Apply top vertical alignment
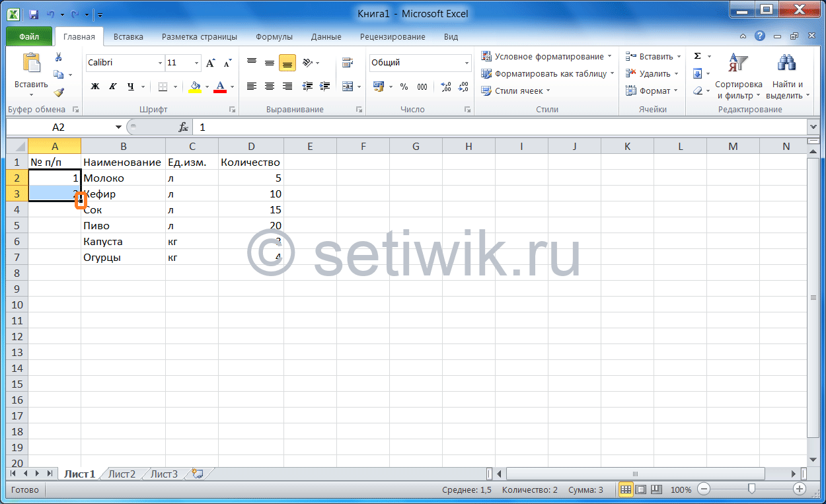This screenshot has width=826, height=504. (252, 63)
